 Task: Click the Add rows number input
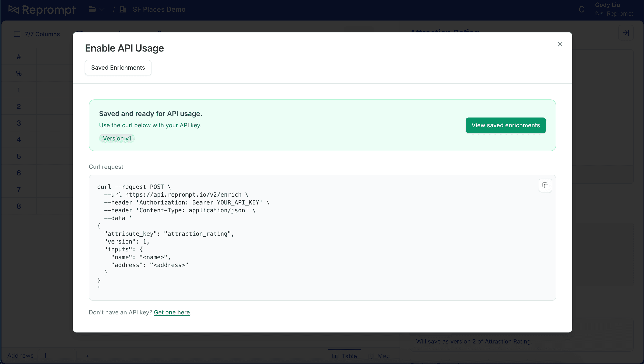[57, 355]
